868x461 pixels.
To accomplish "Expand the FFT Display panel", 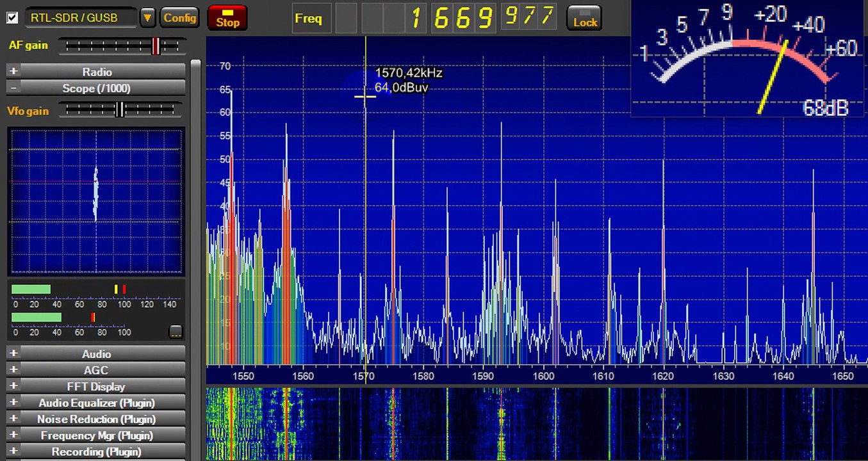I will pos(96,387).
